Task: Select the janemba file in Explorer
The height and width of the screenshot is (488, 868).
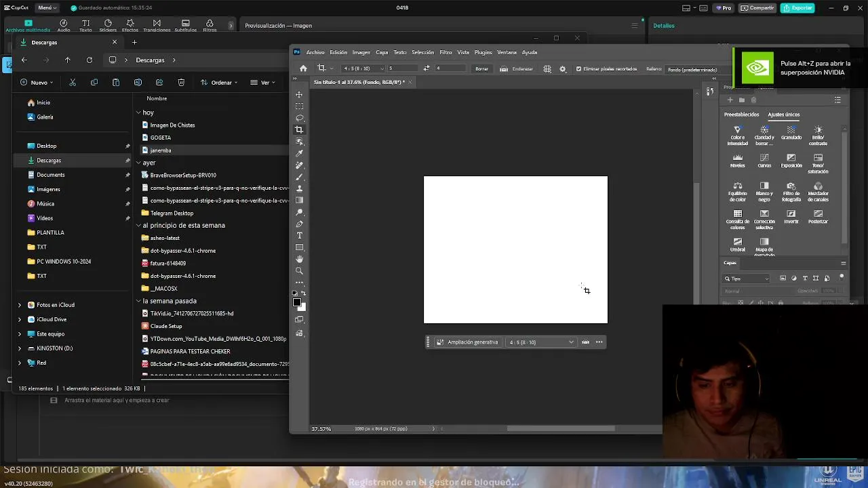Action: [214, 150]
